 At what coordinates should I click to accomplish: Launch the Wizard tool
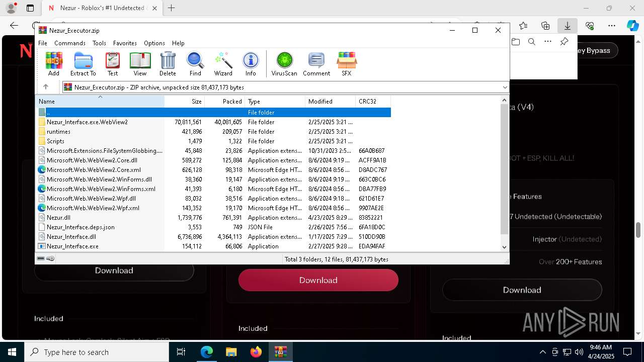[x=223, y=64]
